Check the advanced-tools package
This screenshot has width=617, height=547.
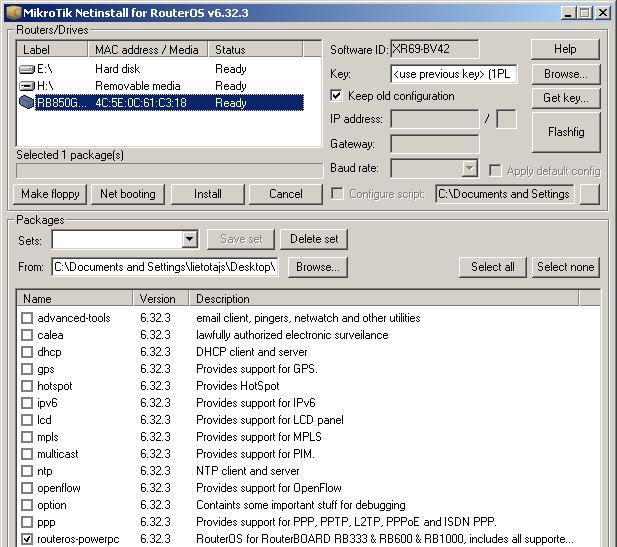(27, 318)
